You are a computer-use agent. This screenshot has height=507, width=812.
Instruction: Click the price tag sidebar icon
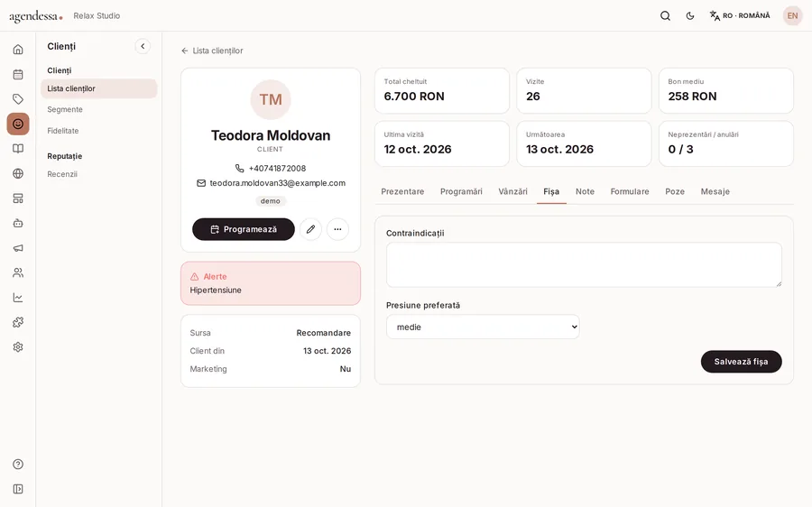tap(18, 99)
